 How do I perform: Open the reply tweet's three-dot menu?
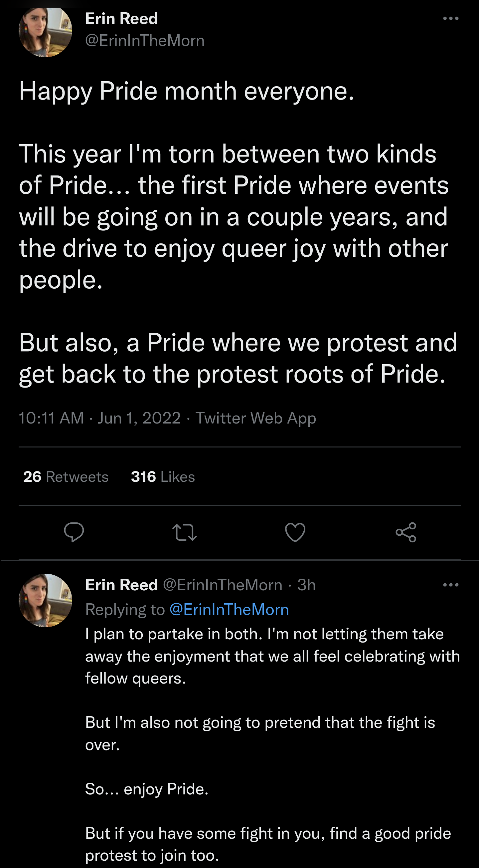click(451, 585)
